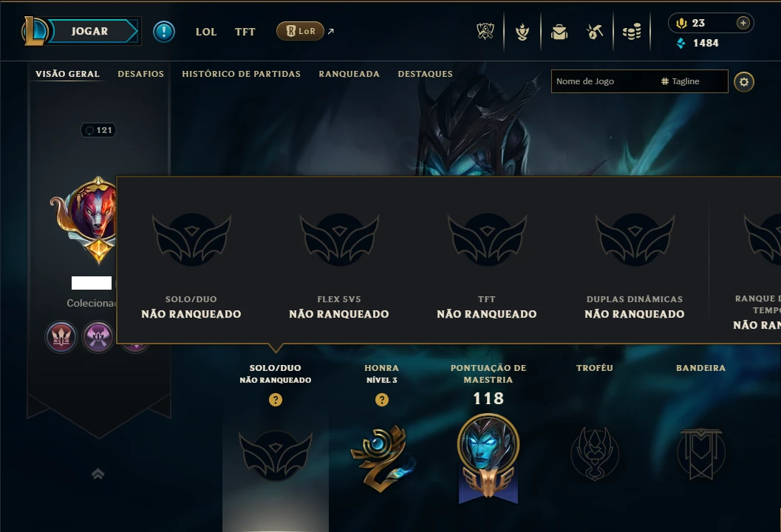This screenshot has width=781, height=532.
Task: Open the collection backpack icon
Action: pyautogui.click(x=559, y=32)
